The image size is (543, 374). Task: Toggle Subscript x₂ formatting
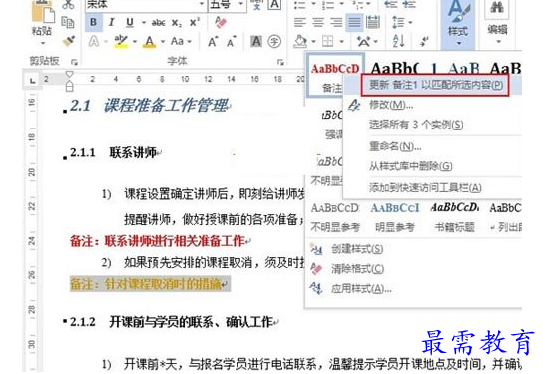pos(176,23)
